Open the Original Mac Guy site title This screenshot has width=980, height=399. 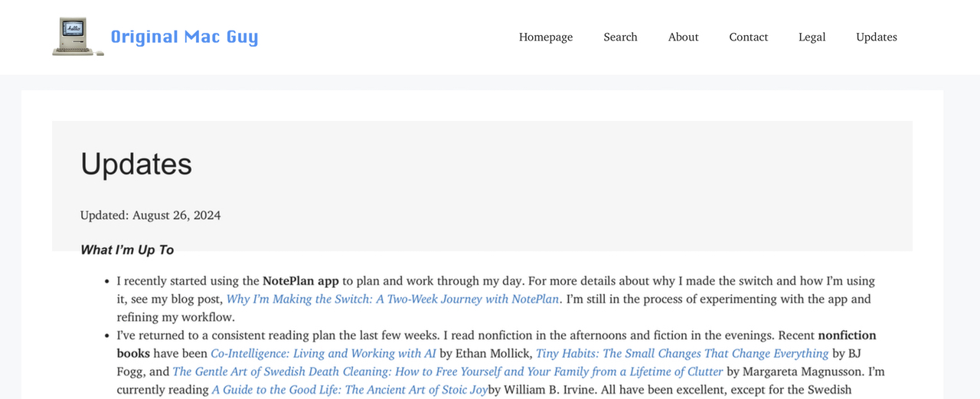[x=185, y=37]
